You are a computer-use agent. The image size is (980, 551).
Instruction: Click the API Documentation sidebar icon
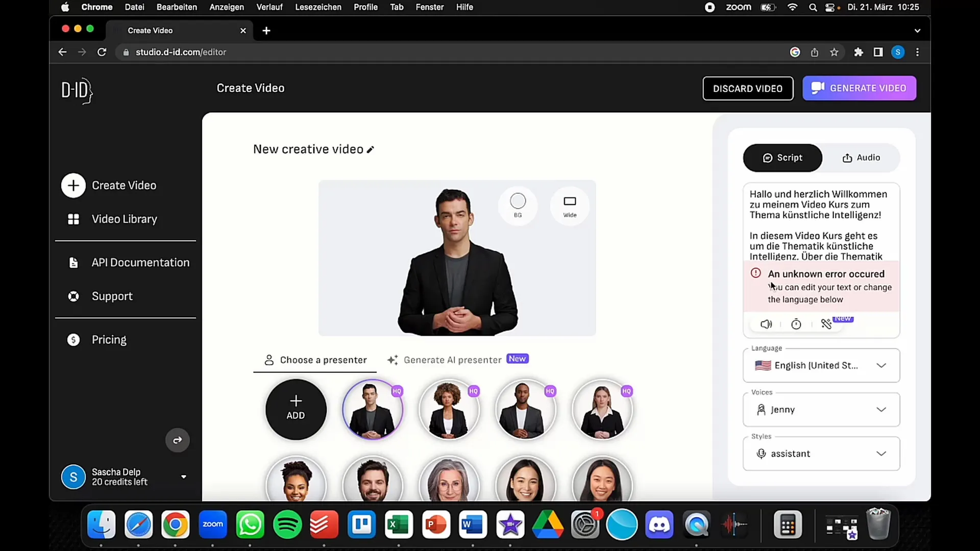74,262
